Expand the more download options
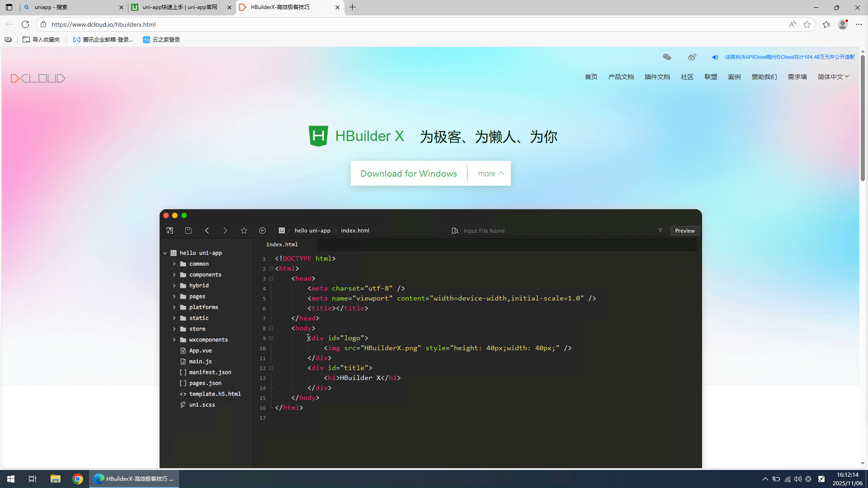868x488 pixels. (x=490, y=174)
